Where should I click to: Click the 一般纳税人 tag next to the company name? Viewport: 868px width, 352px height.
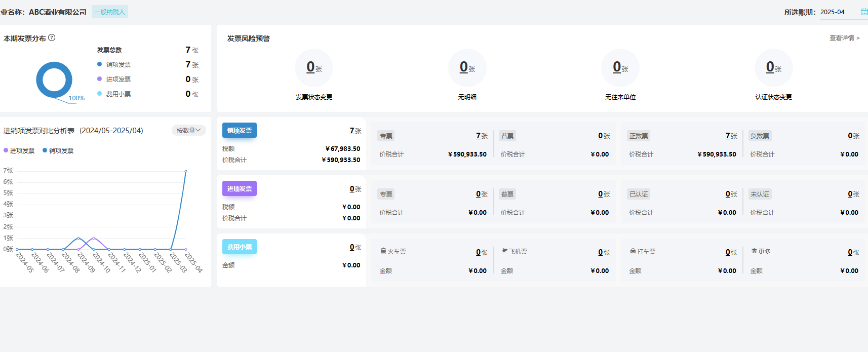(110, 12)
